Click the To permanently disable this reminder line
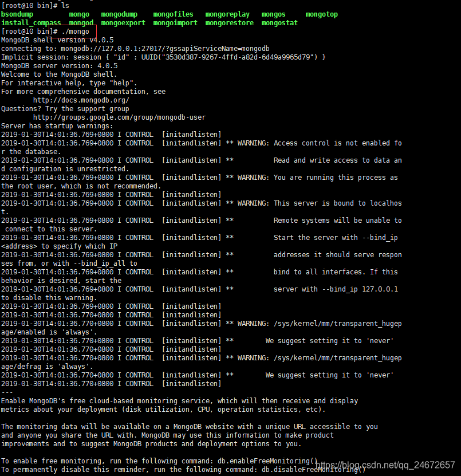This screenshot has height=476, width=461. (x=183, y=470)
